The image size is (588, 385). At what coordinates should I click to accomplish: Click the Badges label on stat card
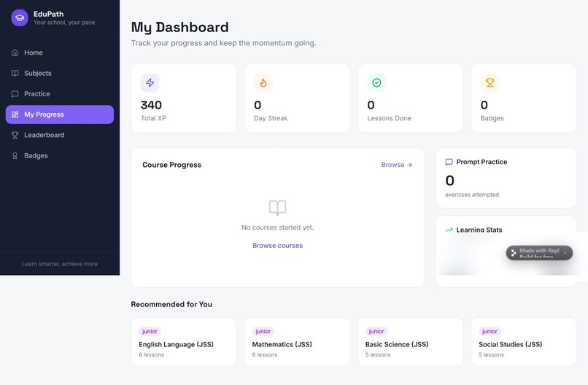pyautogui.click(x=492, y=118)
